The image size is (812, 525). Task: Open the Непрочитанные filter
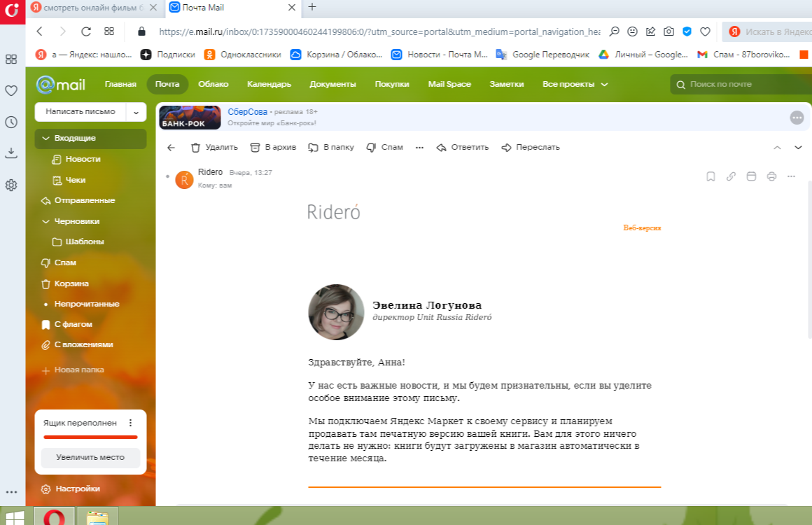81,304
